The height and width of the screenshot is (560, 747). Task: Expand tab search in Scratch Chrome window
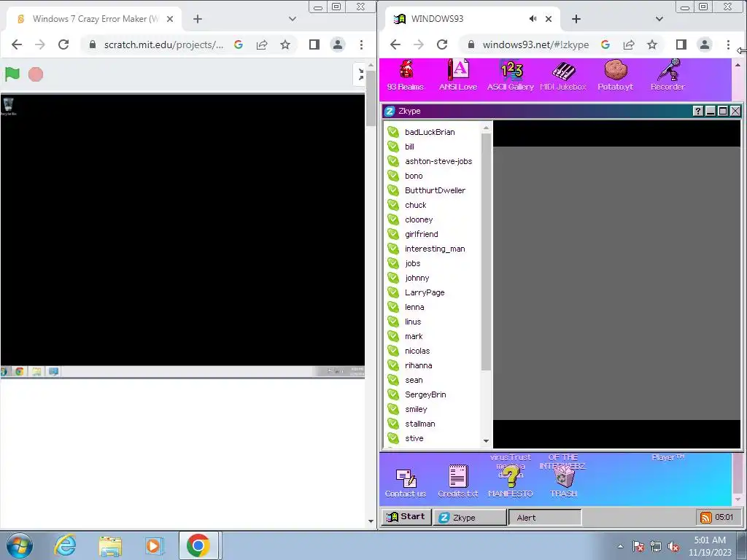293,18
